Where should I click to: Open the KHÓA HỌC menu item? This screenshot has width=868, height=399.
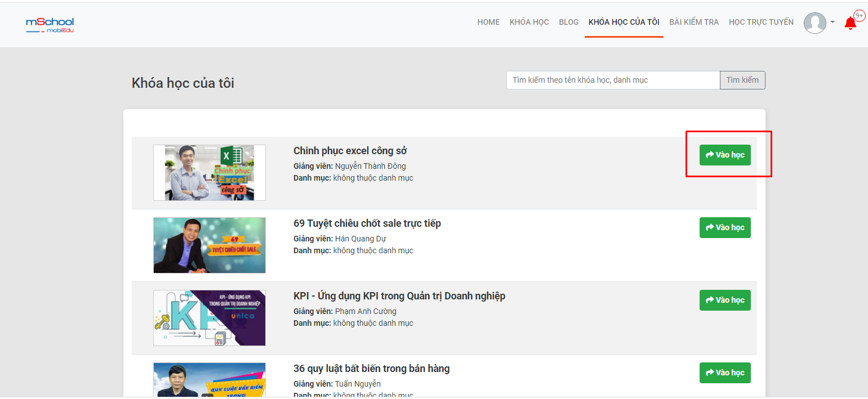tap(529, 22)
